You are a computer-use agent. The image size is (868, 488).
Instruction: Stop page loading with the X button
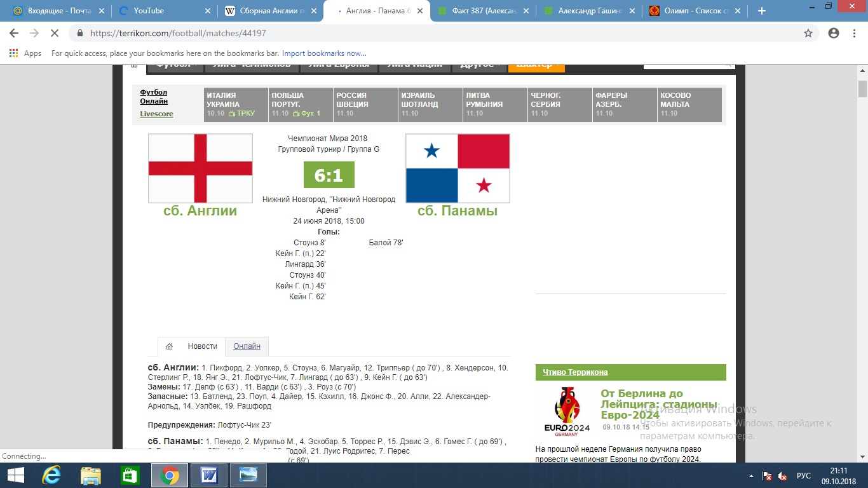pyautogui.click(x=55, y=33)
